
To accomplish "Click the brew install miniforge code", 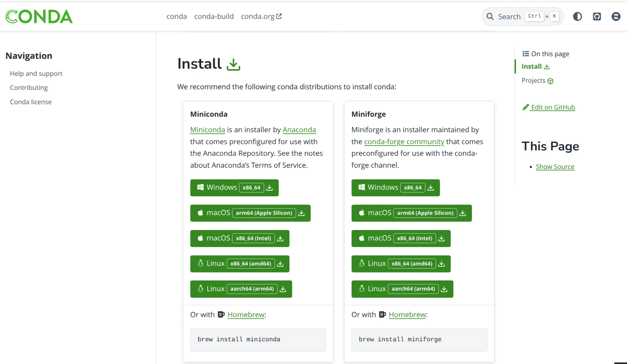I will (419, 340).
